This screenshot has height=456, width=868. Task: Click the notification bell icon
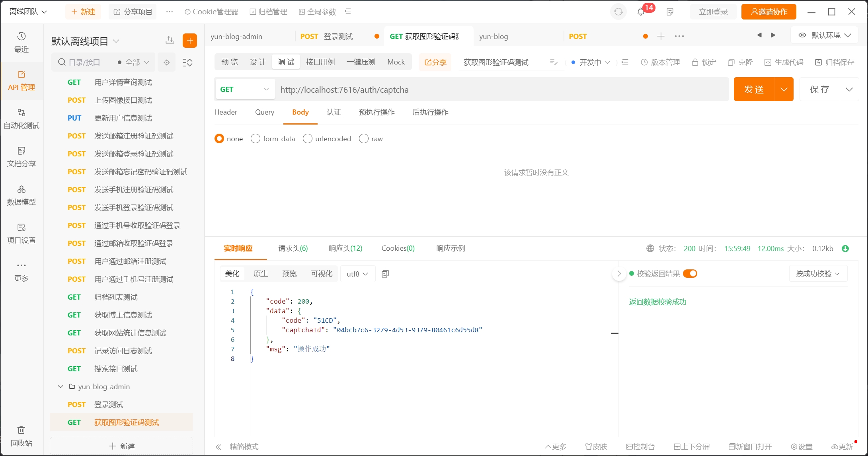click(641, 12)
